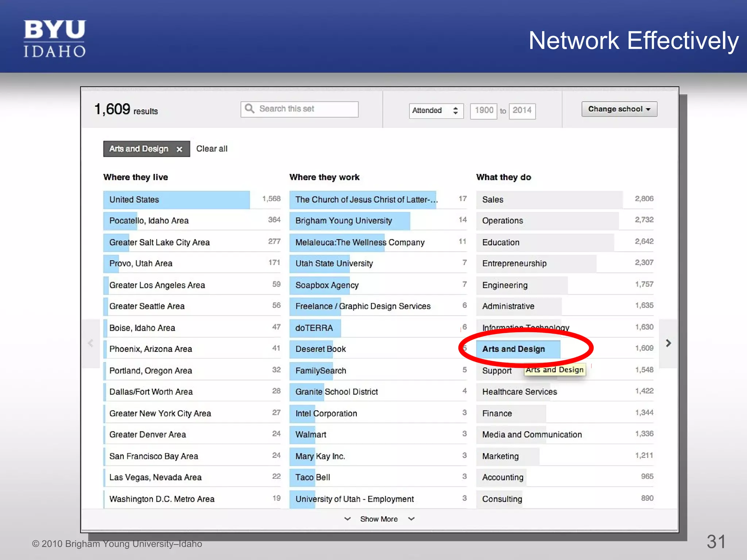Screen dimensions: 747x560
Task: Click the 2014 end year field
Action: (522, 110)
